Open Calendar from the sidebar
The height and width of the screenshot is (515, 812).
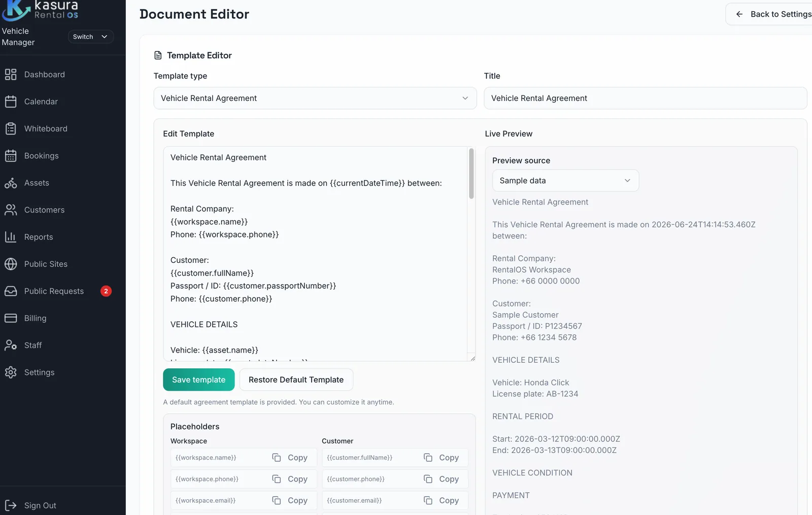click(41, 101)
